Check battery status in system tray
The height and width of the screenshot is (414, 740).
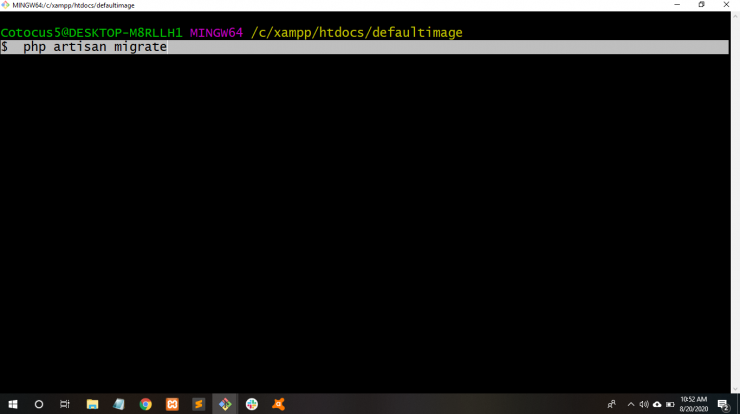670,404
